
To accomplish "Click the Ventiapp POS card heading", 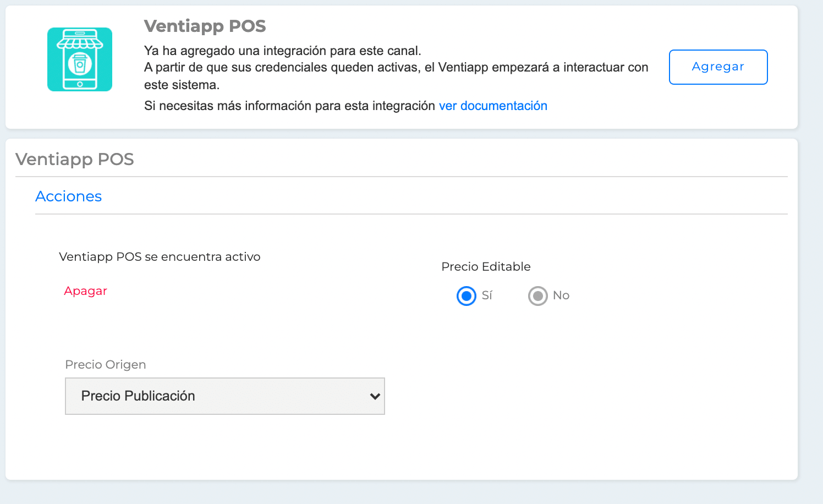I will (x=205, y=26).
